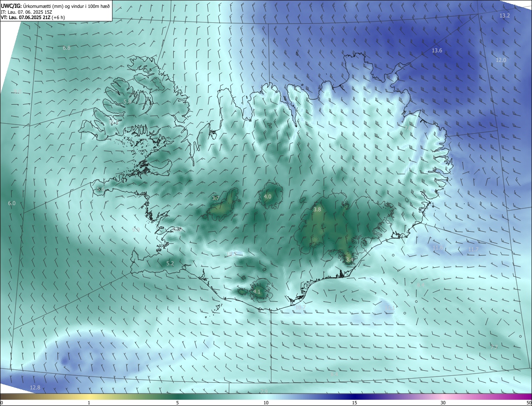532x406 pixels.
Task: Click the 12.0 value label on the map
Action: click(501, 60)
